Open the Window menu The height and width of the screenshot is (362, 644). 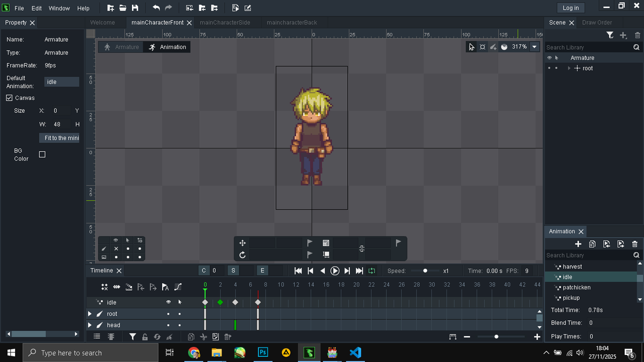pos(59,8)
